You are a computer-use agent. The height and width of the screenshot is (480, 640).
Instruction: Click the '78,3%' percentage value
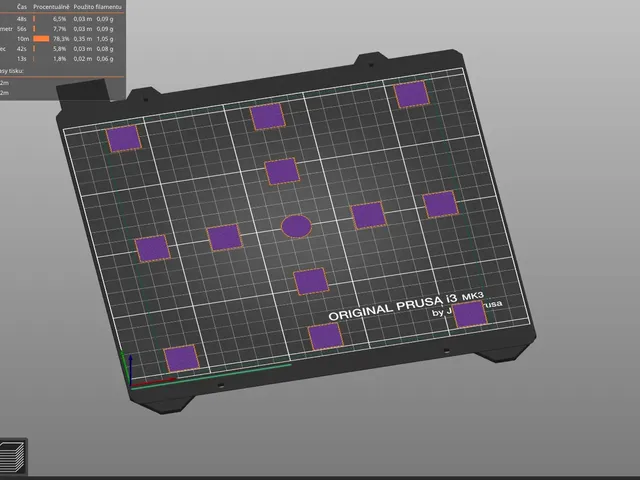[x=61, y=39]
